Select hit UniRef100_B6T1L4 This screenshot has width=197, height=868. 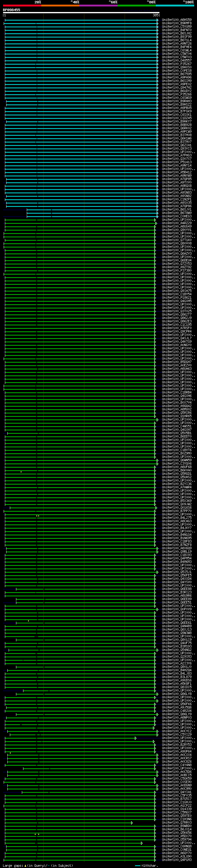[x=177, y=40]
